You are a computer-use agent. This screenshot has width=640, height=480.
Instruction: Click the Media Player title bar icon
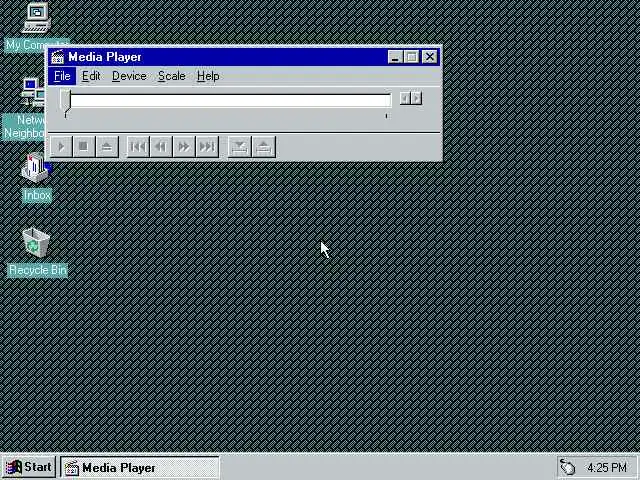(58, 57)
